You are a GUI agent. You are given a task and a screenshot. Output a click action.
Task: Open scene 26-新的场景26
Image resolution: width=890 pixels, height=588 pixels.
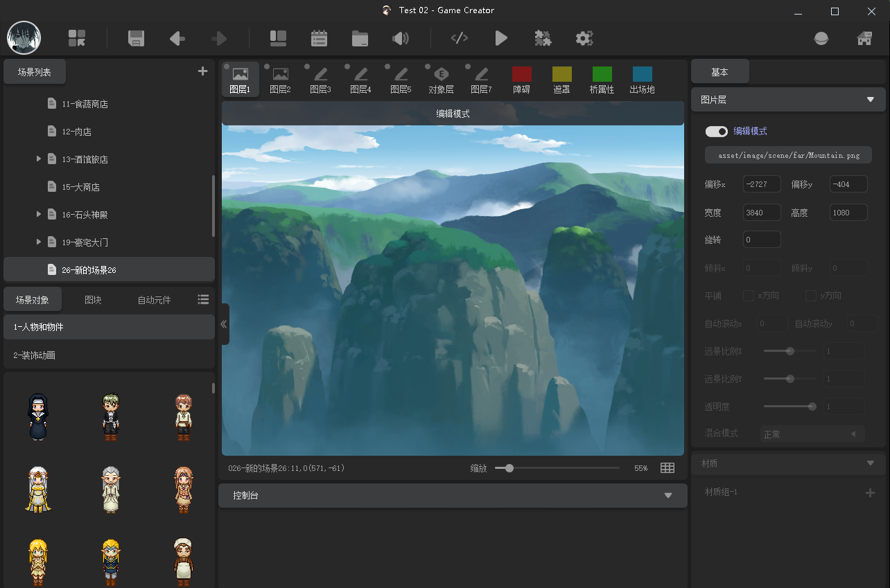point(109,269)
